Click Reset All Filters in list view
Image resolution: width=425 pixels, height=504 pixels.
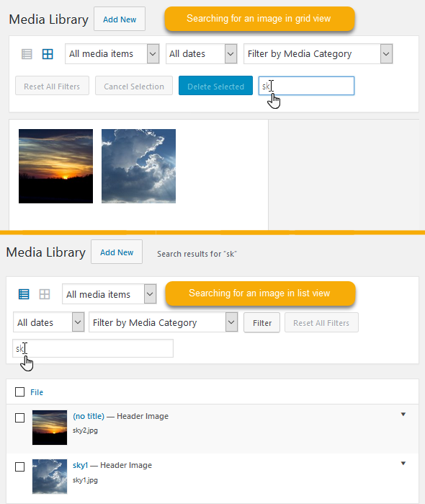coord(321,322)
